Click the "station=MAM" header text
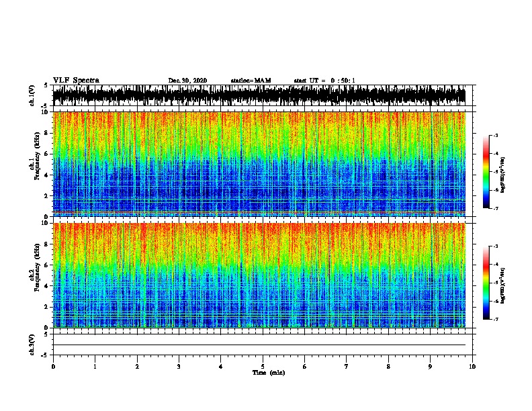This screenshot has width=532, height=411. (x=251, y=81)
